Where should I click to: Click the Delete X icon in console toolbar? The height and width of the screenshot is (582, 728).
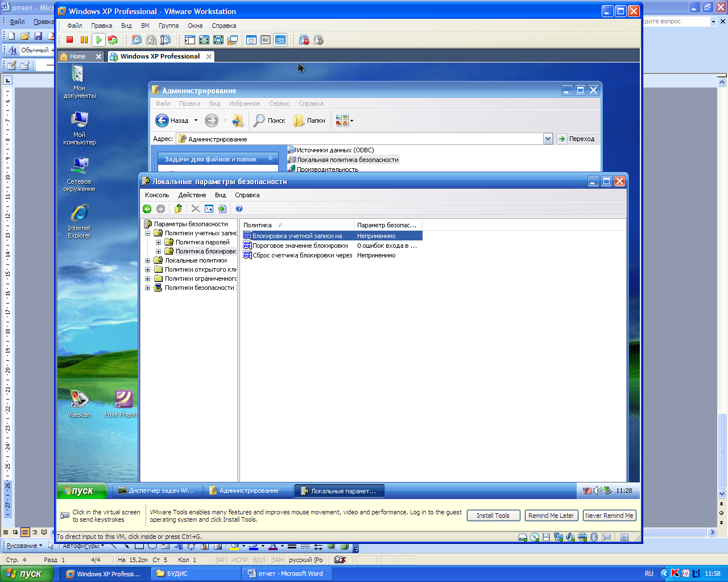click(196, 209)
